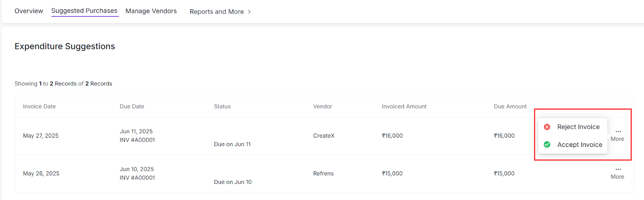The height and width of the screenshot is (200, 644).
Task: Click the red Reject Invoice icon
Action: pos(547,127)
